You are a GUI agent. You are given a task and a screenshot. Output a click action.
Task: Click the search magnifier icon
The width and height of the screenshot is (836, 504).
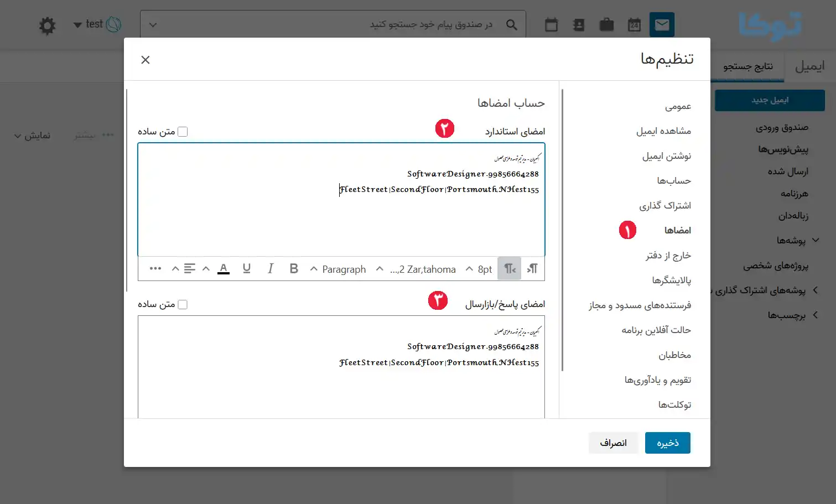coord(512,25)
